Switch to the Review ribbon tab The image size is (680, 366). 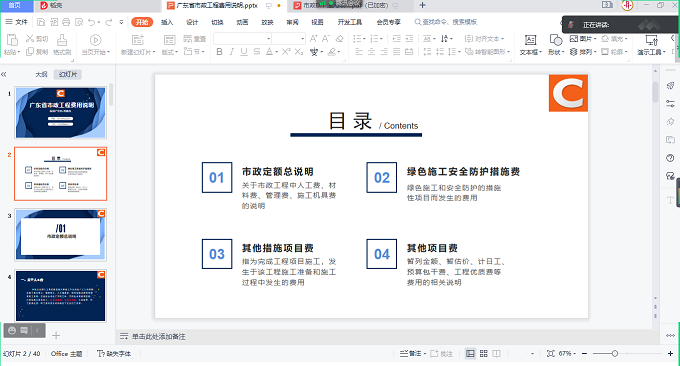(292, 22)
